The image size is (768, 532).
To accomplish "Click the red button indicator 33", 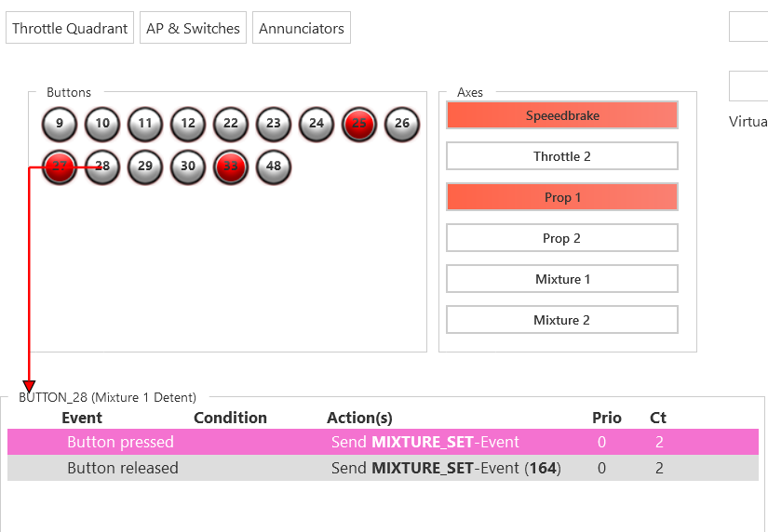I will pyautogui.click(x=231, y=166).
